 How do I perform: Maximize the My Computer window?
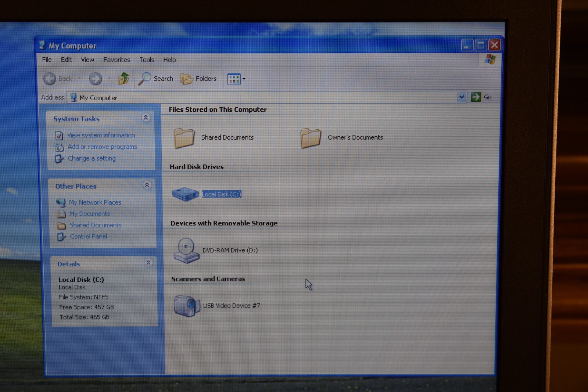[481, 45]
